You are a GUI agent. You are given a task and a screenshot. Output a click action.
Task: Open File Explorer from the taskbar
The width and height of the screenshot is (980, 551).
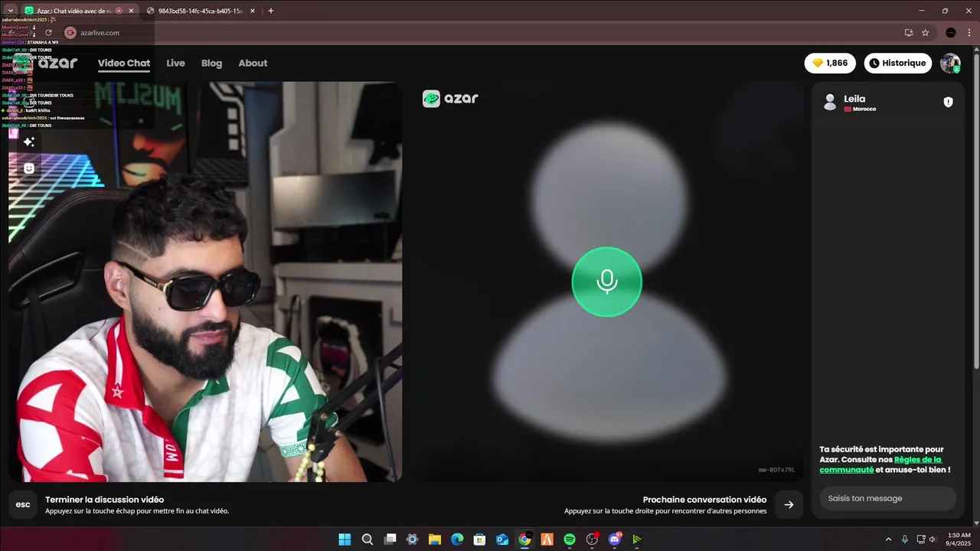434,540
